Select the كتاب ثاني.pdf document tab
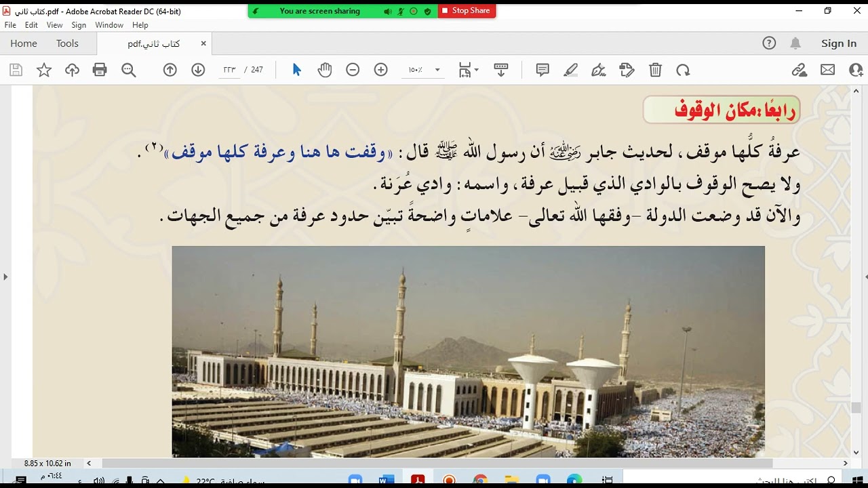 coord(154,43)
